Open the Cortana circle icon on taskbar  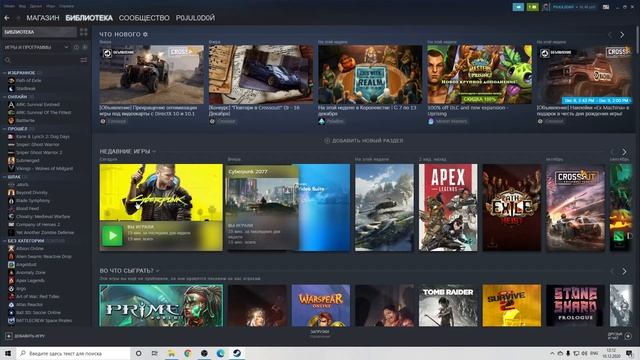click(138, 353)
